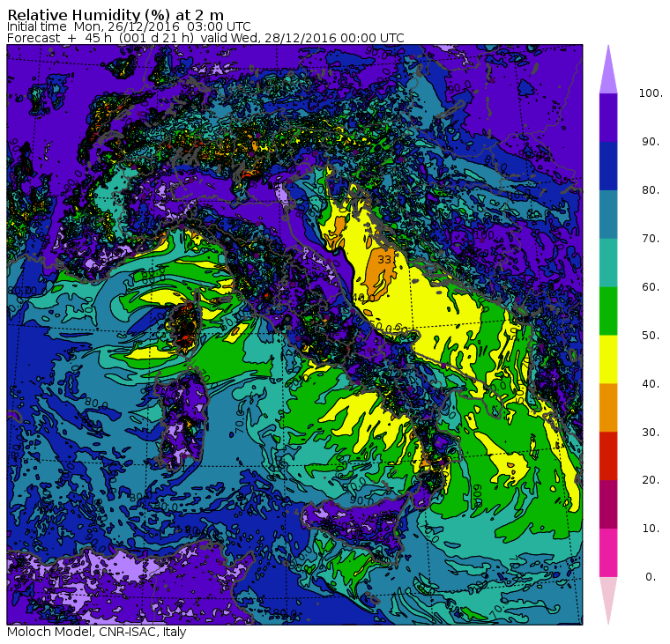The height and width of the screenshot is (644, 670).
Task: Click the '0.' legend label
Action: [651, 577]
